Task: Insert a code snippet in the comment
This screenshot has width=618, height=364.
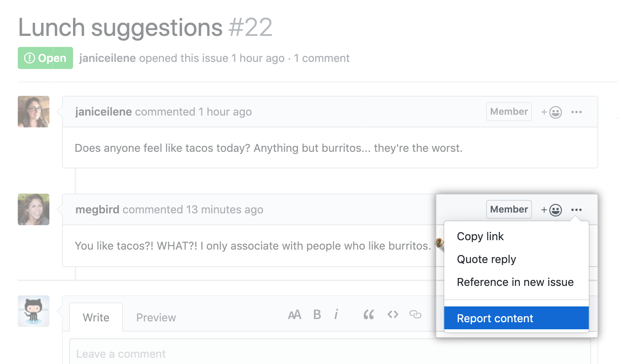Action: (x=393, y=314)
